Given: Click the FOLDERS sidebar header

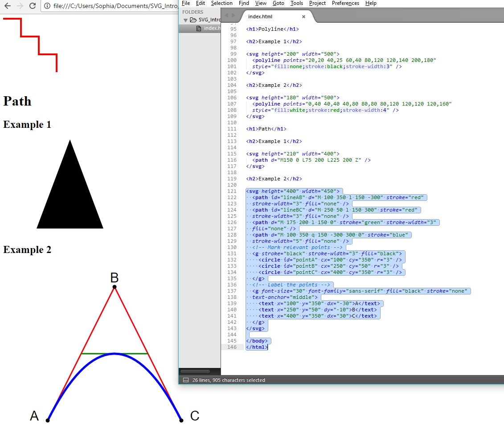Looking at the screenshot, I should (x=193, y=12).
